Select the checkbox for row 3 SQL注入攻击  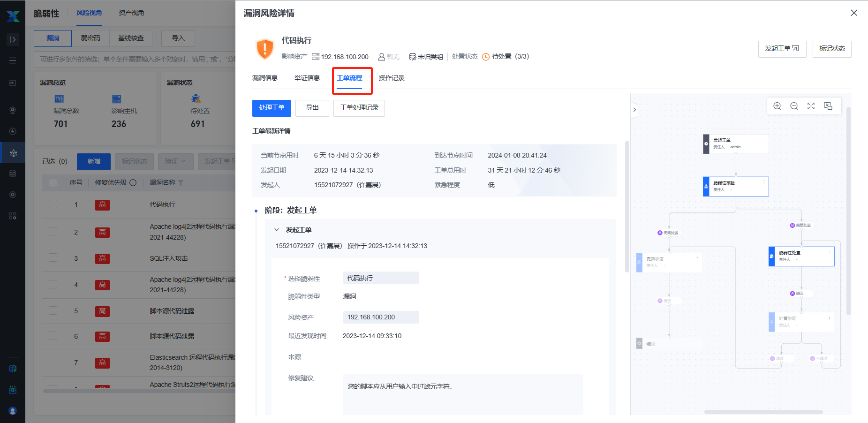click(x=53, y=258)
